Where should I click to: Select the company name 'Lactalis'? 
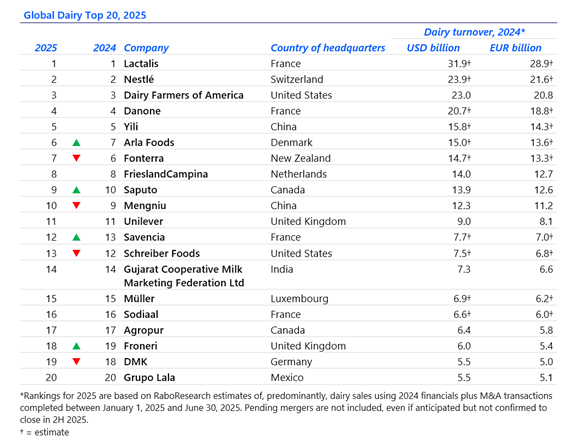[141, 64]
